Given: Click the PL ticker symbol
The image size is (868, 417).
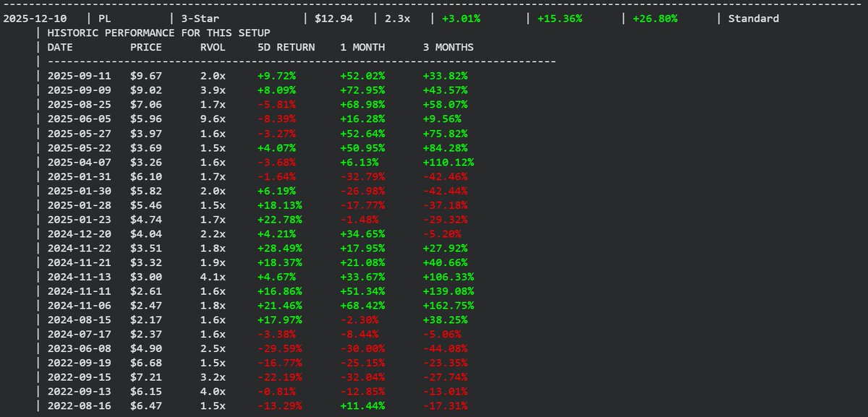Looking at the screenshot, I should [105, 18].
